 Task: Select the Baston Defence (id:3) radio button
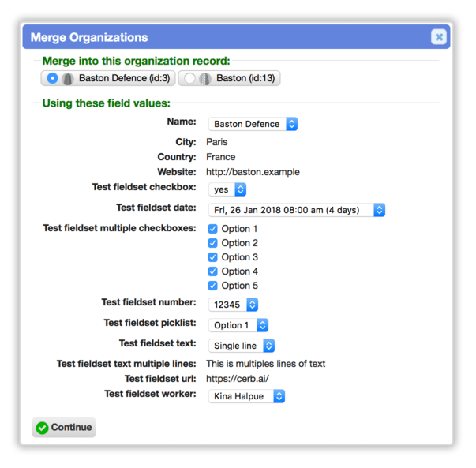coord(52,78)
